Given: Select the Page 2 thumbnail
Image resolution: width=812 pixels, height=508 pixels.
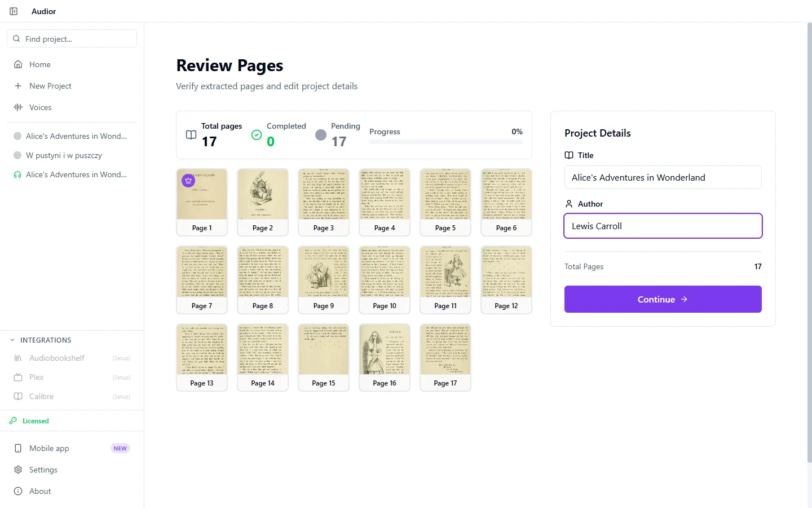Looking at the screenshot, I should [263, 202].
